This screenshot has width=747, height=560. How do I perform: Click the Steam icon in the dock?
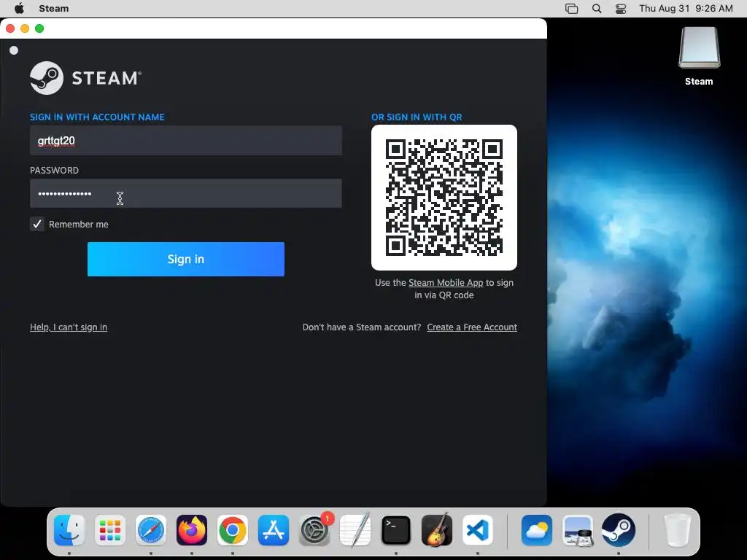click(x=619, y=530)
